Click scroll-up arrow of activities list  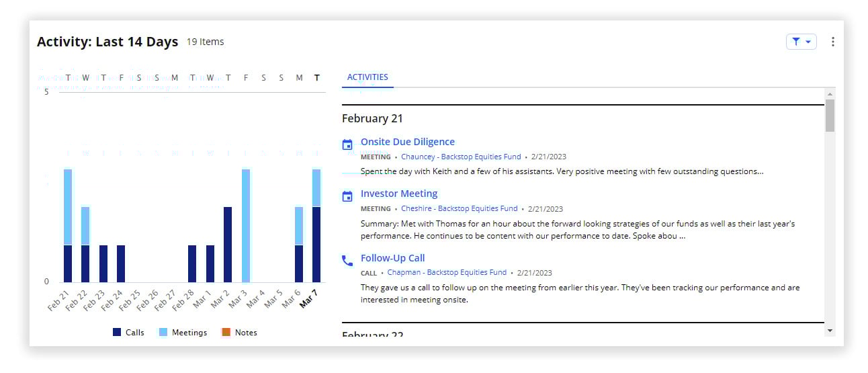(830, 93)
